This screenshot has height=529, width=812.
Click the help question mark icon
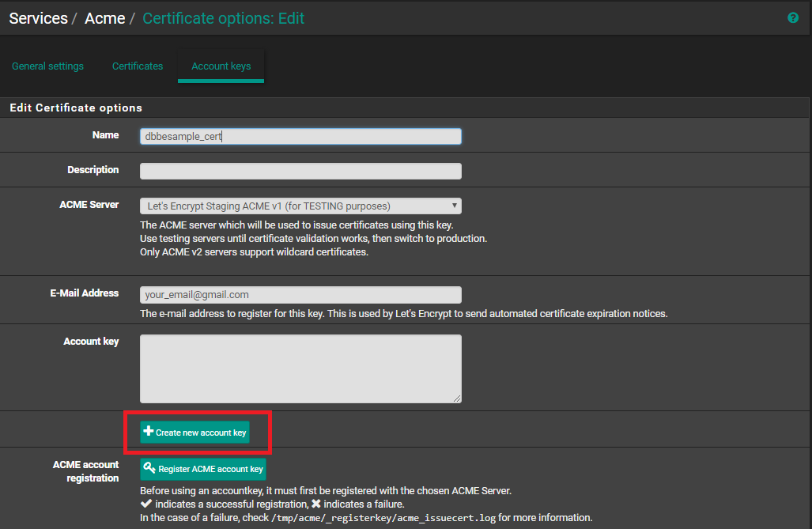coord(793,17)
